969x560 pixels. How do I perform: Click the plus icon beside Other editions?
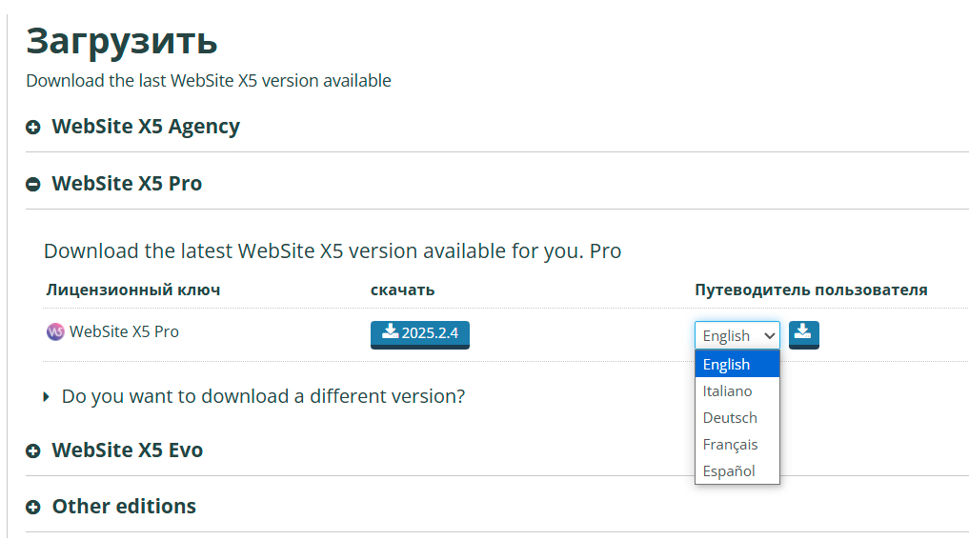[32, 508]
